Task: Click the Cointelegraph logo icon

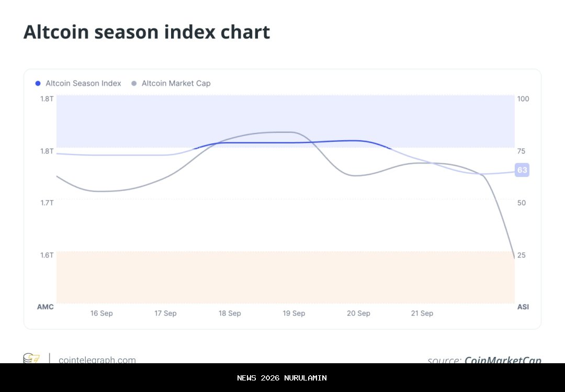Action: (31, 359)
